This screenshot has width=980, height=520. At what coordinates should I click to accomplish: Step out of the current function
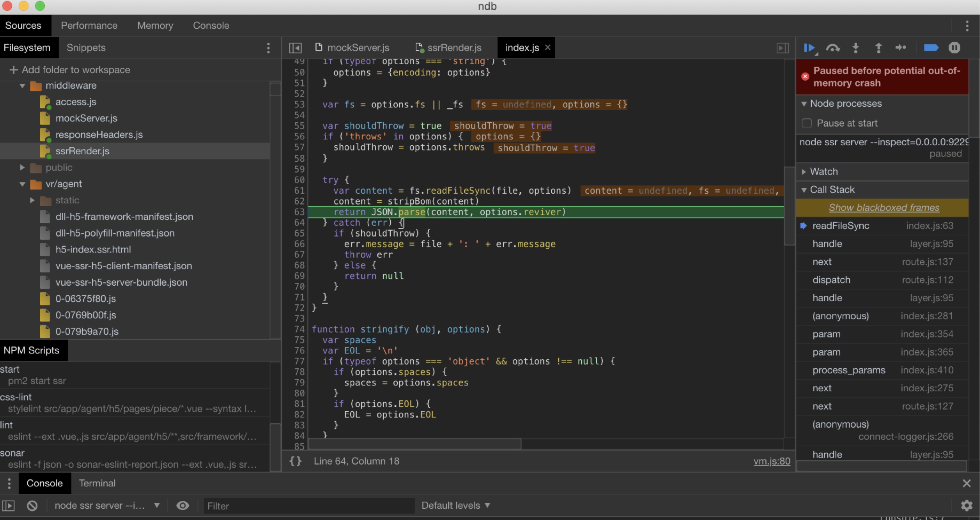pyautogui.click(x=878, y=48)
